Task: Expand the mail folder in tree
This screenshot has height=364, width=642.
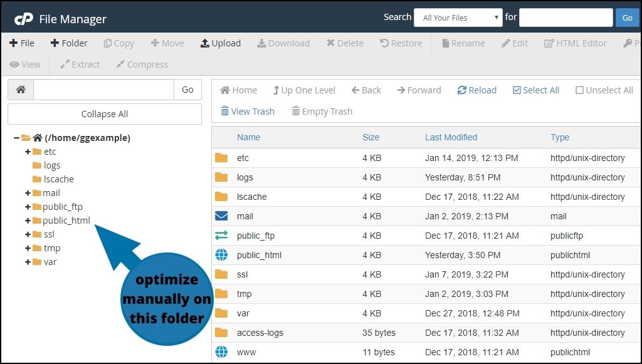Action: pos(28,193)
